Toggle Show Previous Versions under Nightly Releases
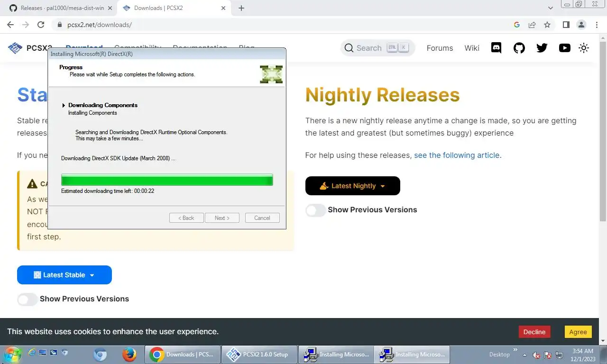Screen dimensions: 607x364 315,210
